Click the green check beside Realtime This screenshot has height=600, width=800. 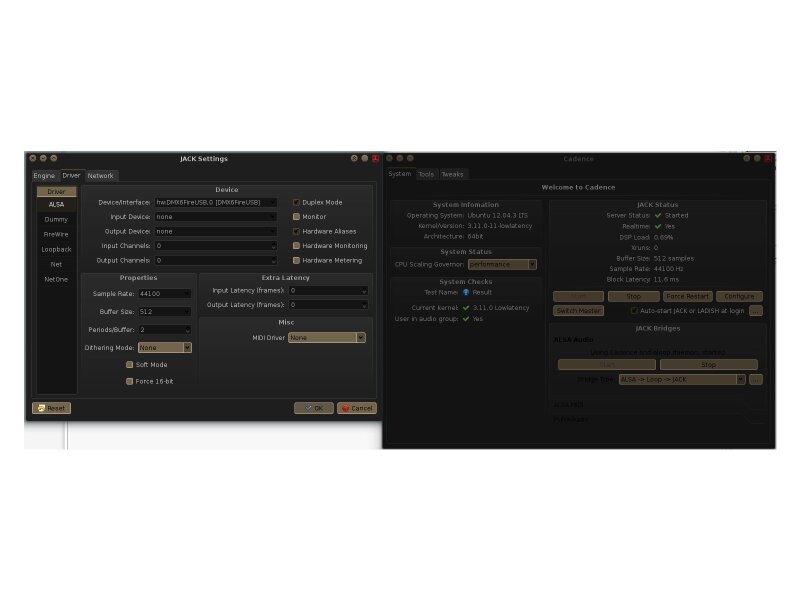[x=658, y=226]
